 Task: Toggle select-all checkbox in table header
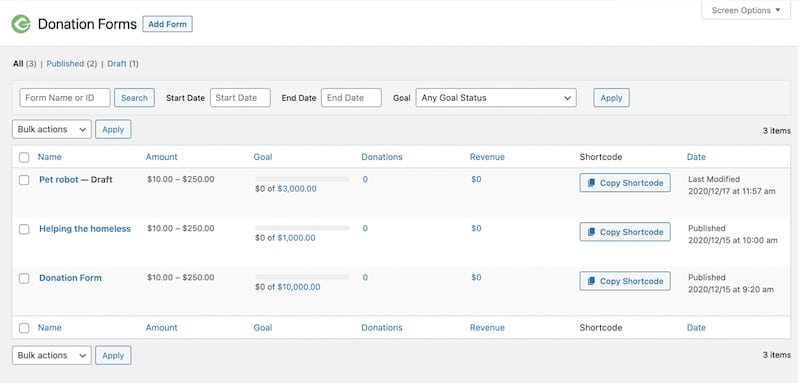pos(24,158)
